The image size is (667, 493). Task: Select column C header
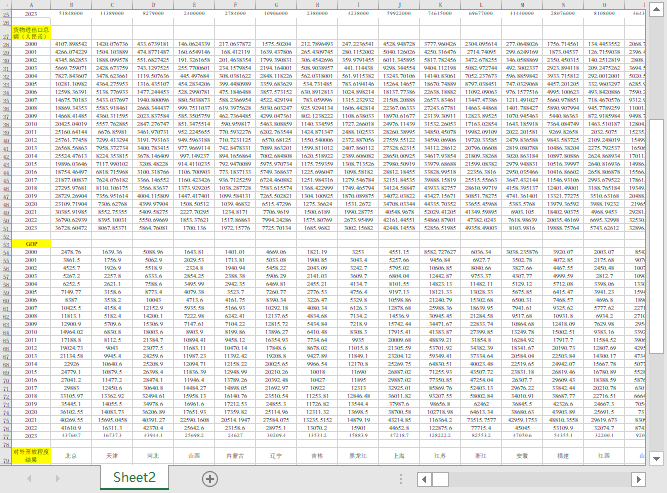pos(112,5)
